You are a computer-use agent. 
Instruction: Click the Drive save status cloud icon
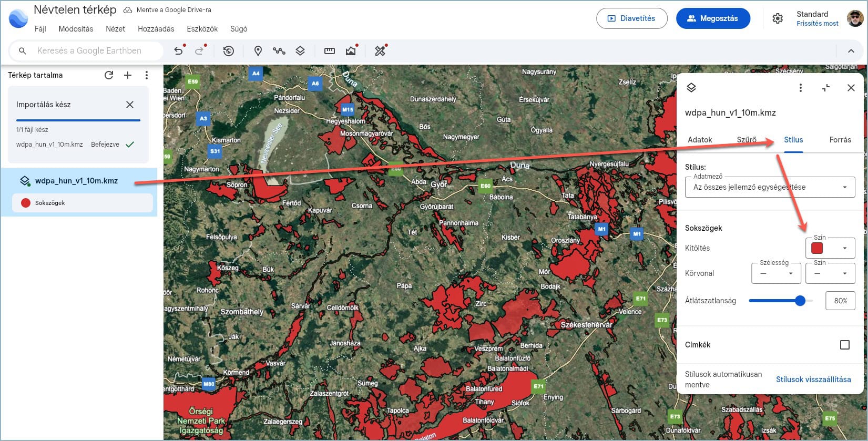[x=128, y=10]
